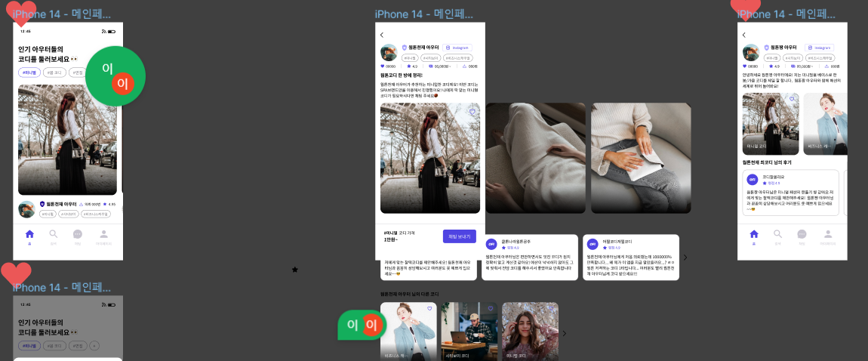
Task: Tap the chat bubble icon in the left frame's nav bar
Action: click(x=78, y=234)
